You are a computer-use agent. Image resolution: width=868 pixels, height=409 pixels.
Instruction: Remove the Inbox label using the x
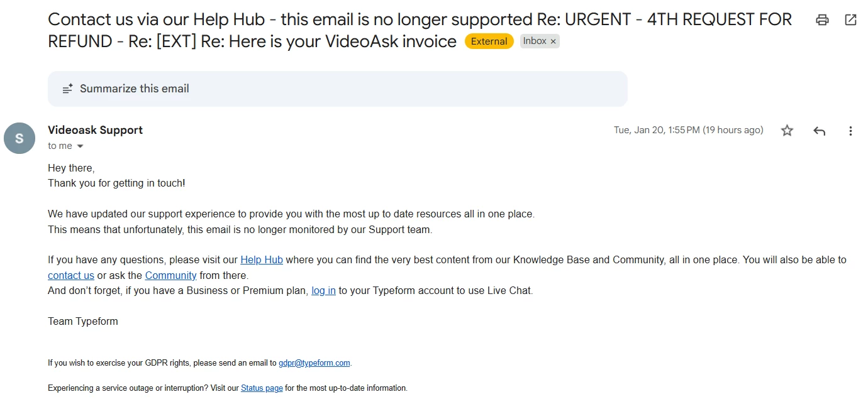(554, 41)
